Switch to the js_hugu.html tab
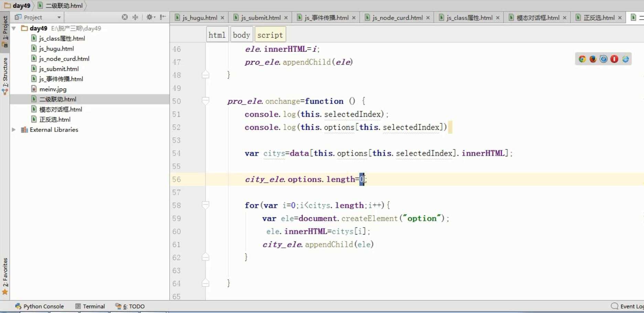Screen dimensions: 644x313 pyautogui.click(x=200, y=18)
